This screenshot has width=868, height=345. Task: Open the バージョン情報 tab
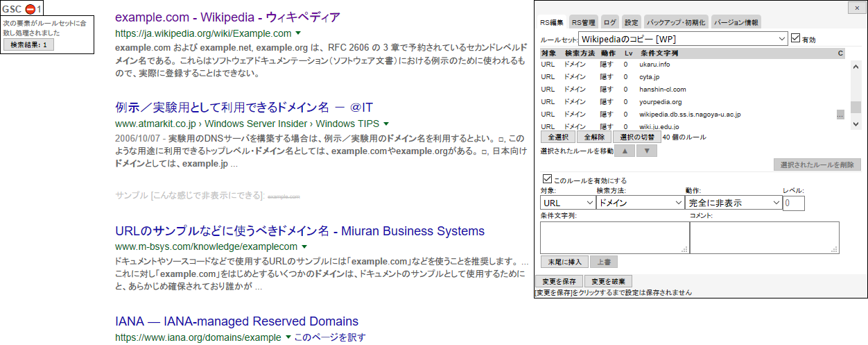(736, 22)
